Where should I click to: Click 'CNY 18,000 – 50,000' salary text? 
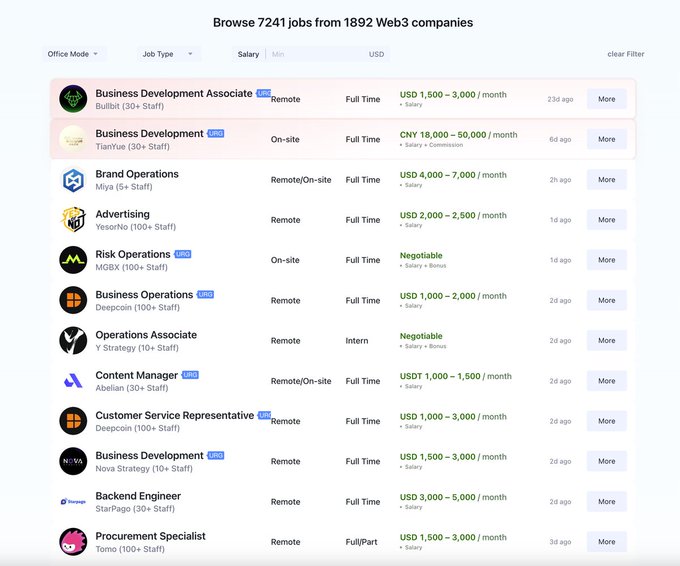click(x=443, y=135)
